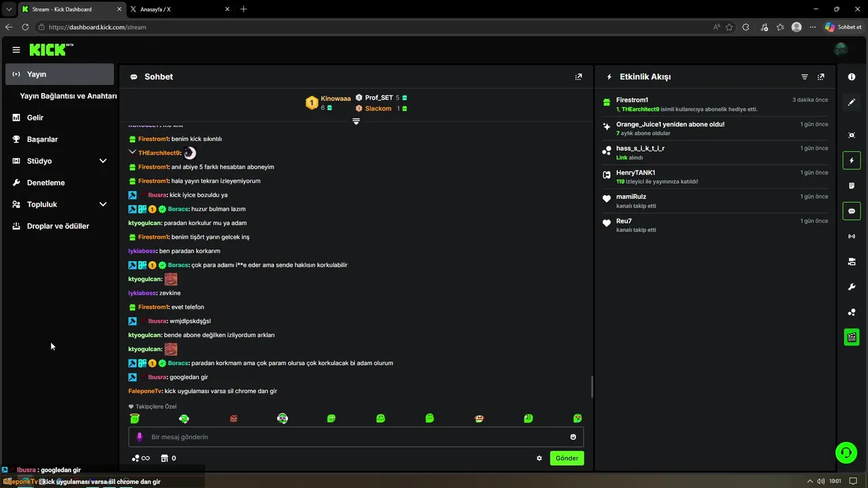Insert the halo angel Kick emote
This screenshot has width=868, height=488.
point(134,419)
